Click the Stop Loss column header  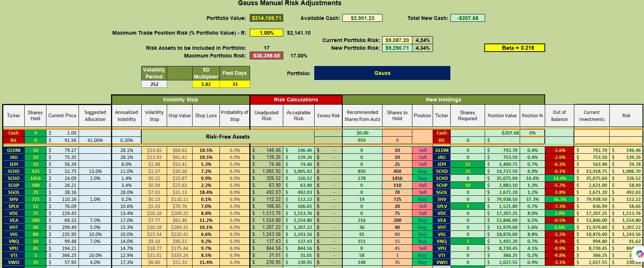pyautogui.click(x=206, y=115)
